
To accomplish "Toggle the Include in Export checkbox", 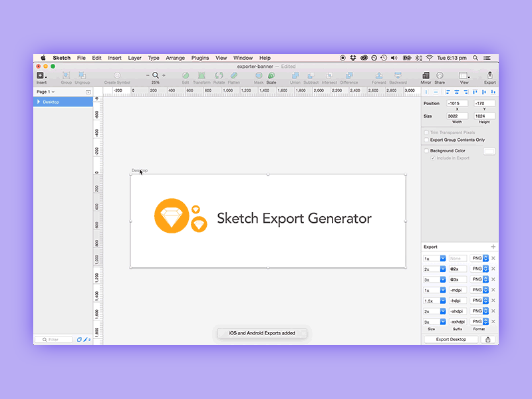I will coord(433,158).
